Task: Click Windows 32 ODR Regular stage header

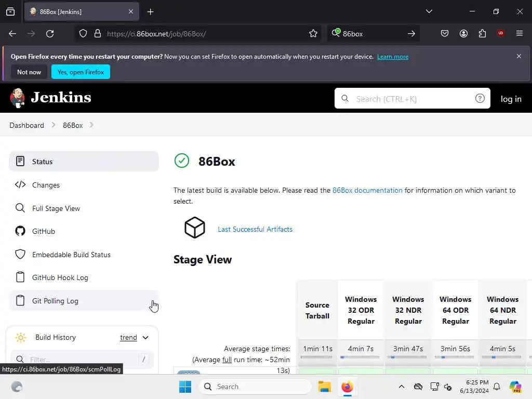Action: click(x=361, y=311)
